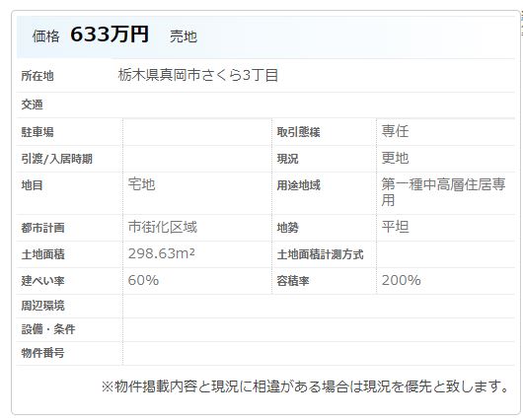Click the 引渡/入居時期 label
This screenshot has height=420, width=523.
[x=56, y=159]
